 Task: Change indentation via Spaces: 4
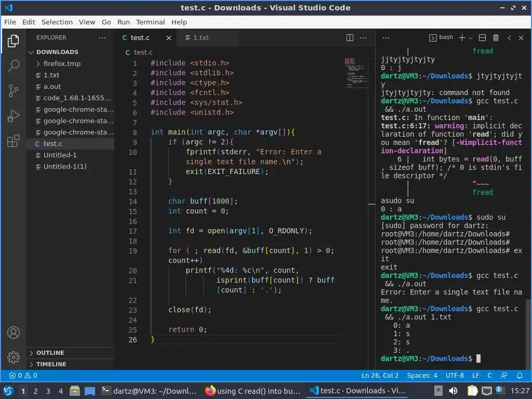click(x=422, y=376)
